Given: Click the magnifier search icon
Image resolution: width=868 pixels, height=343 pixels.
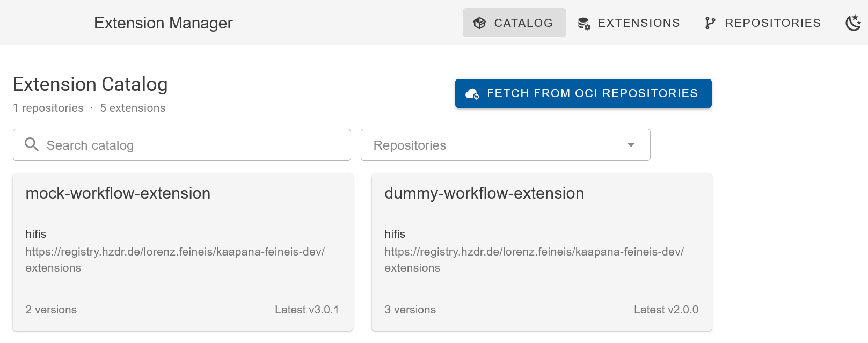Looking at the screenshot, I should 32,144.
